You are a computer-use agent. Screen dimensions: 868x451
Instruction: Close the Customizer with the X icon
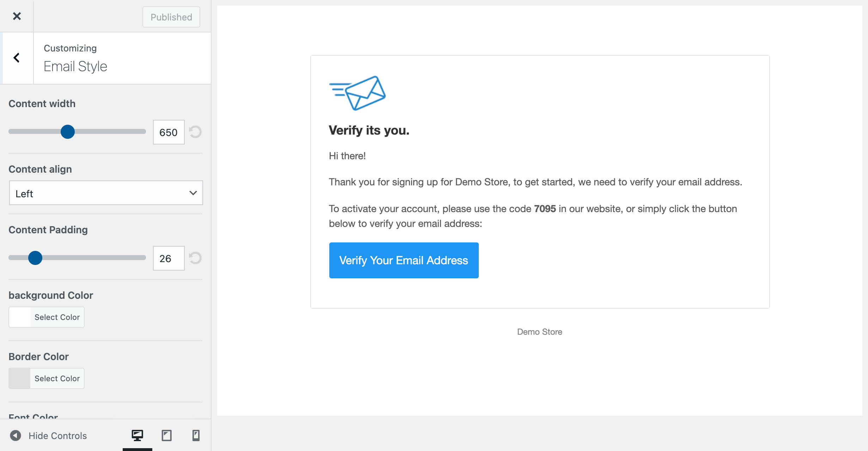point(16,16)
